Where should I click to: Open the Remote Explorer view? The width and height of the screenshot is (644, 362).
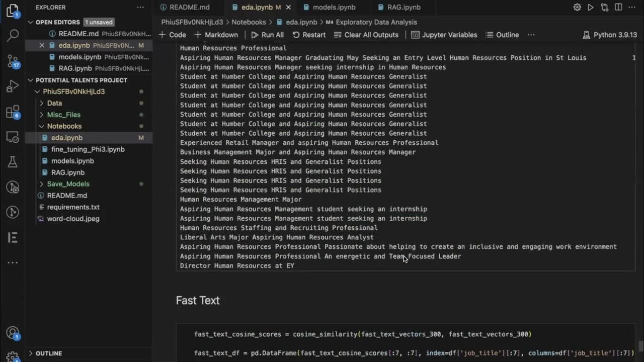pos(13,137)
